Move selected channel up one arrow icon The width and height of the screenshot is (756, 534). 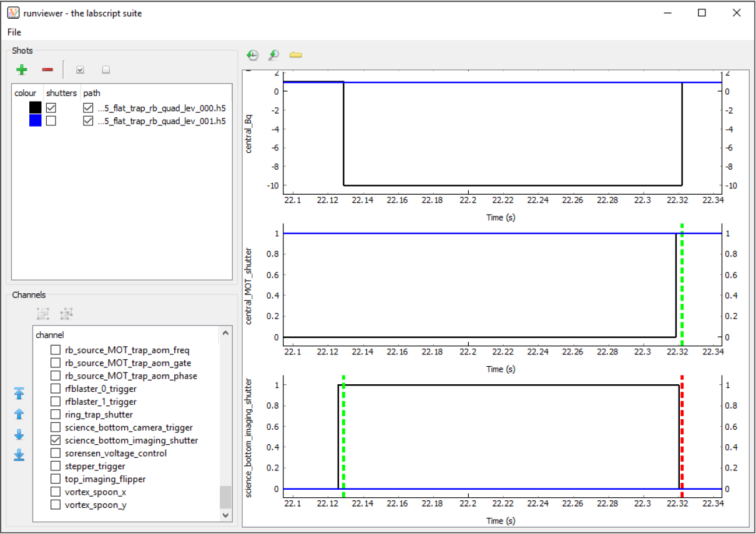tap(19, 414)
